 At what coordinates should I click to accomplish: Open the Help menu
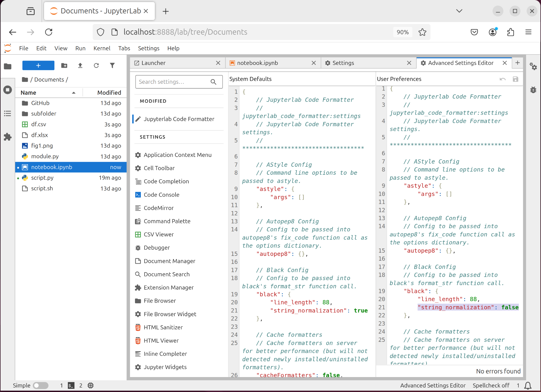[173, 48]
